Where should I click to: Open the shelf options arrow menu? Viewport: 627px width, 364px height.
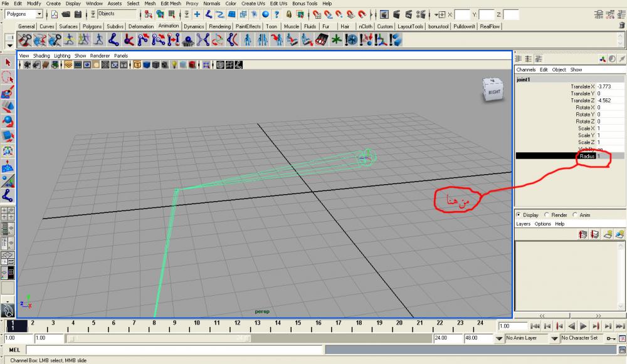[10, 46]
